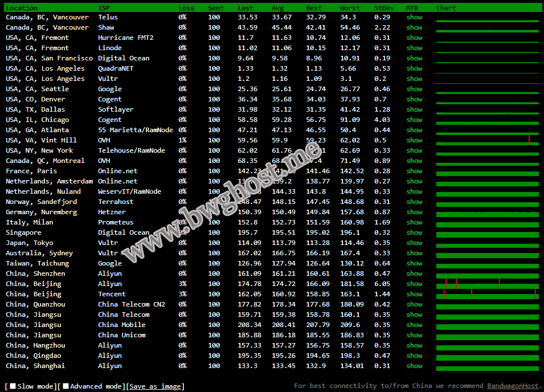Click the Avg column header
The image size is (544, 392).
click(x=277, y=7)
